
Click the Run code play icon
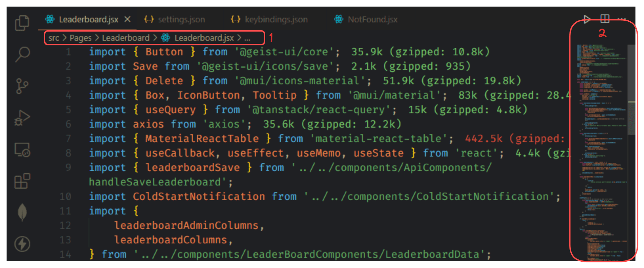587,19
